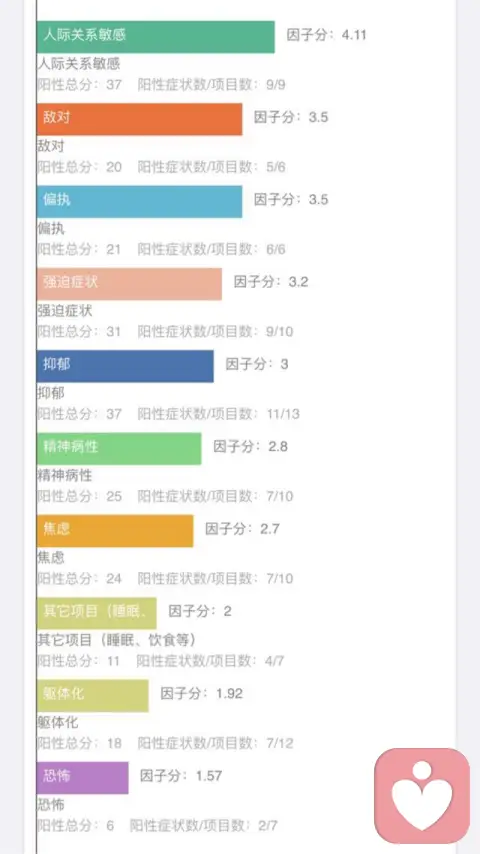The height and width of the screenshot is (854, 480).
Task: Click the 因子分 3.2 score label
Action: 271,282
